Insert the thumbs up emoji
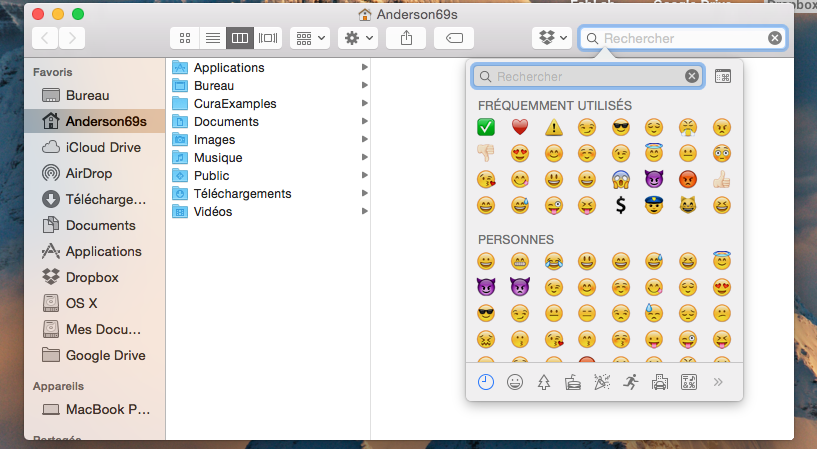Screen dimensions: 817x449 click(x=722, y=180)
